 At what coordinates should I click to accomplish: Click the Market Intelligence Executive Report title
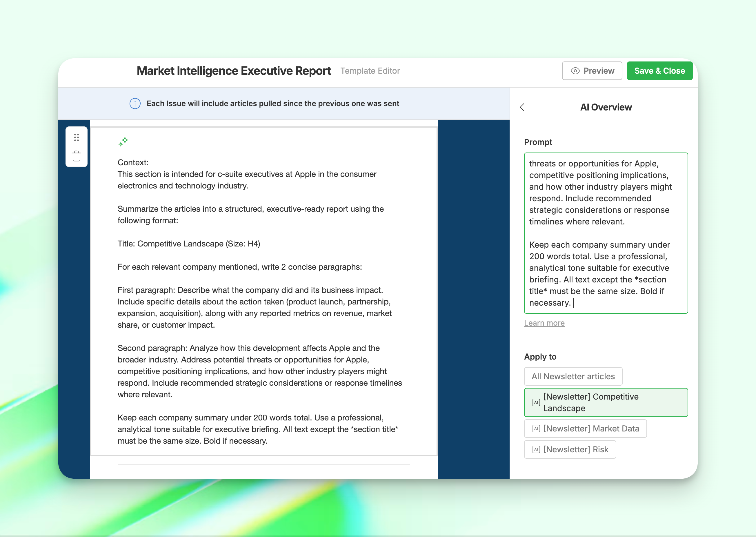(234, 71)
